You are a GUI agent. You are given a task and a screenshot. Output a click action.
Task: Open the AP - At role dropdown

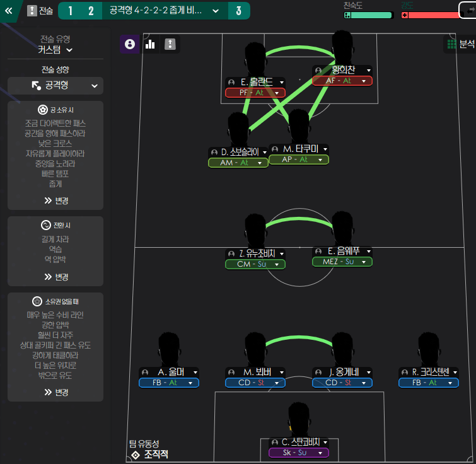[299, 159]
